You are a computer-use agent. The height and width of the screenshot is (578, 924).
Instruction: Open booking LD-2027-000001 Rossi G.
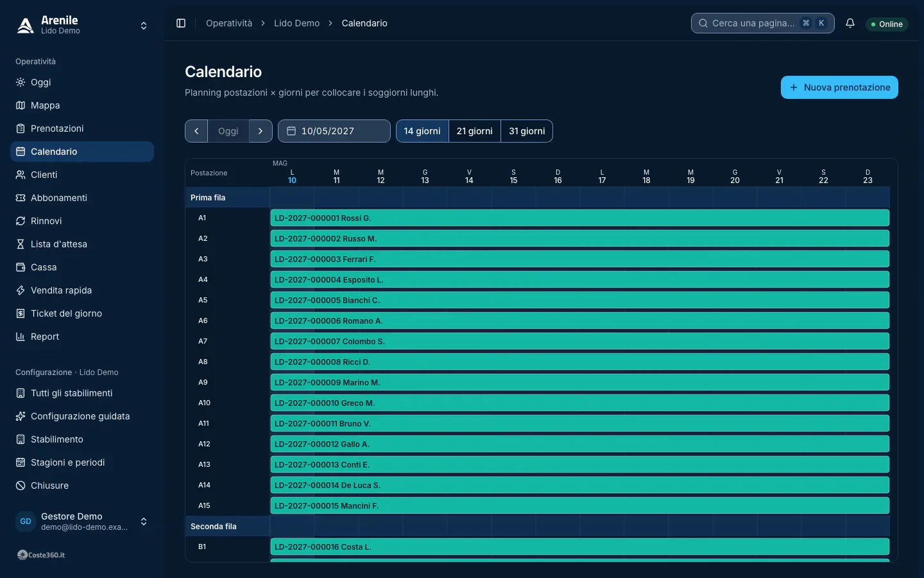[x=580, y=218]
